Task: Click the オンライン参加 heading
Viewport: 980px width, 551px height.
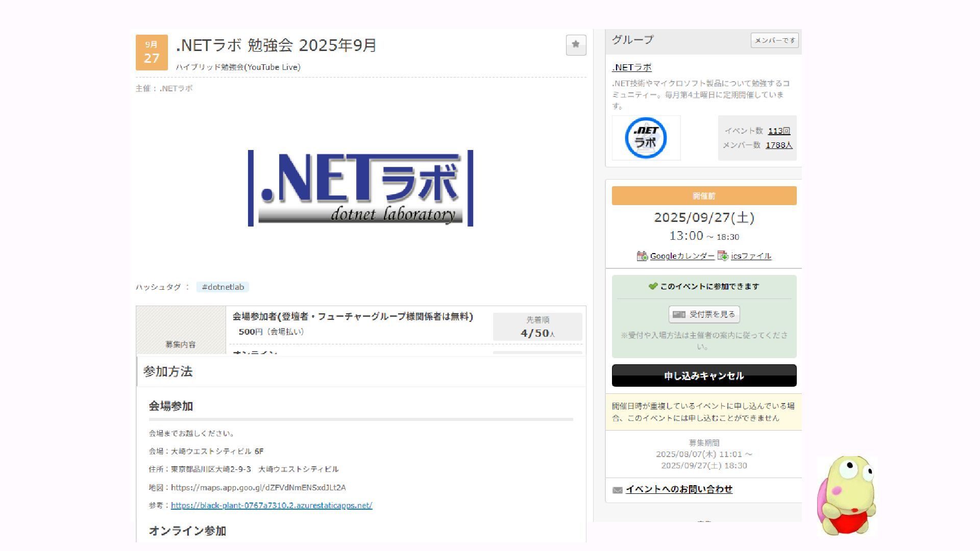Action: point(187,531)
